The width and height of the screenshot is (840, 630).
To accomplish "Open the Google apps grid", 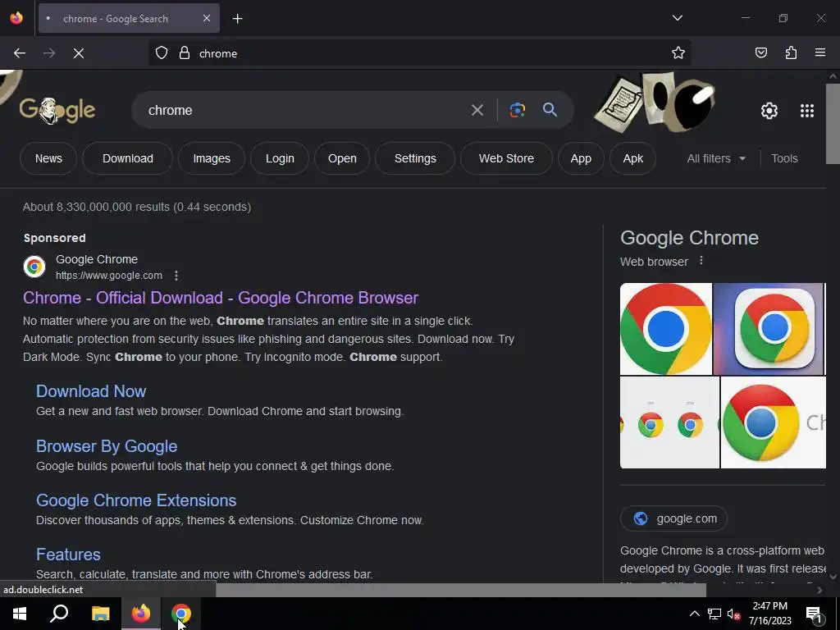I will (807, 111).
